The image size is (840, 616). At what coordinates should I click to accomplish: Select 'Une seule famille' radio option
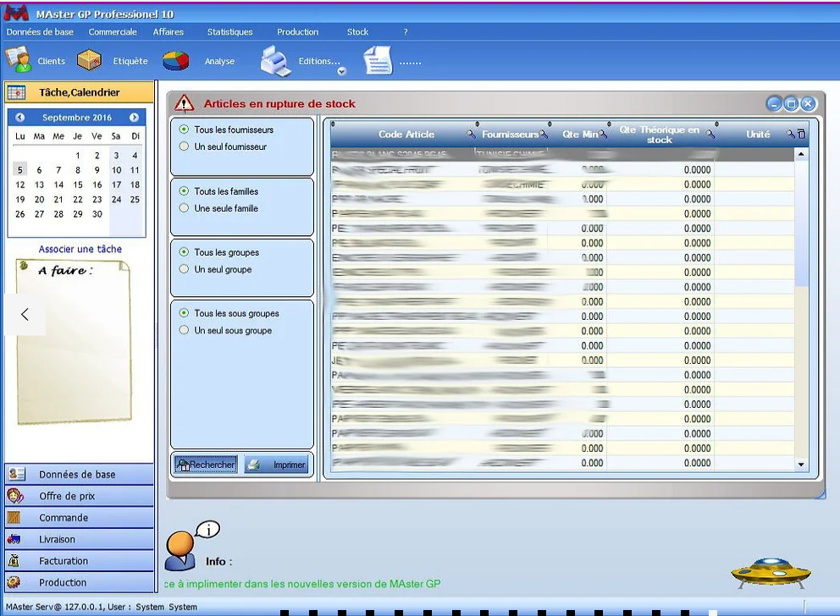pyautogui.click(x=184, y=208)
